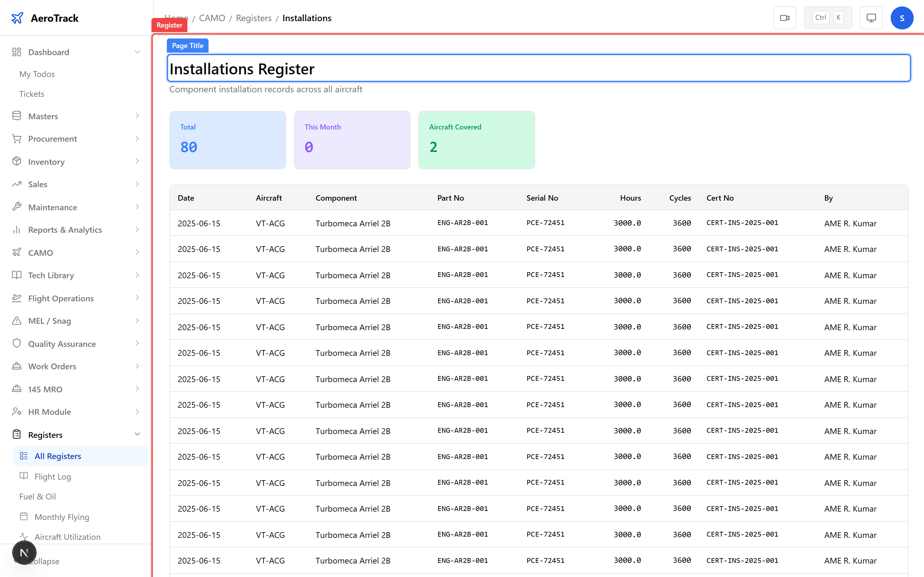The height and width of the screenshot is (577, 924).
Task: Click the CAMO breadcrumb link
Action: [x=212, y=18]
